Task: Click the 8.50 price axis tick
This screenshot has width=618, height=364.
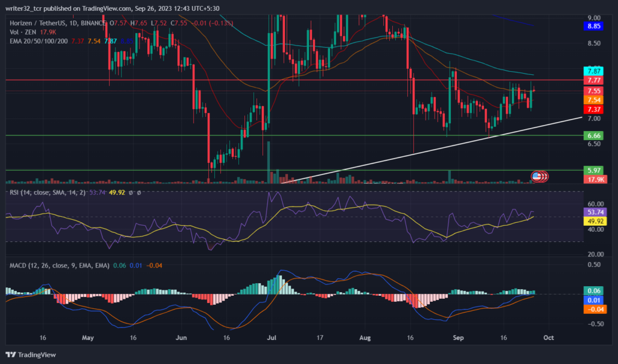Action: [x=594, y=43]
